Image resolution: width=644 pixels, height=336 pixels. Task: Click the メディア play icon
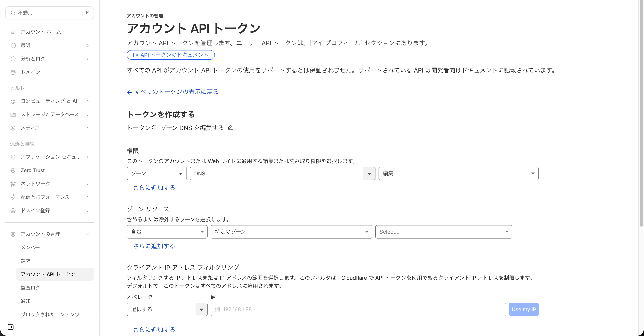coord(13,128)
